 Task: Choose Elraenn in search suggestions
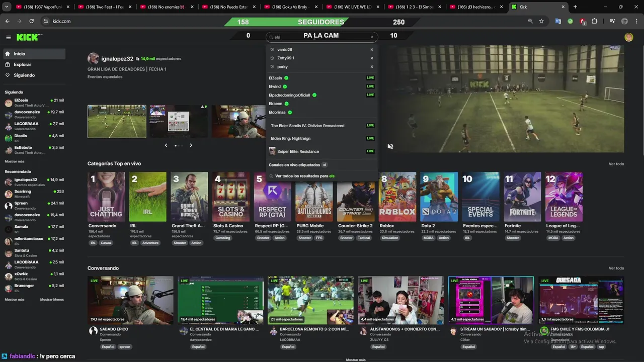[321, 104]
